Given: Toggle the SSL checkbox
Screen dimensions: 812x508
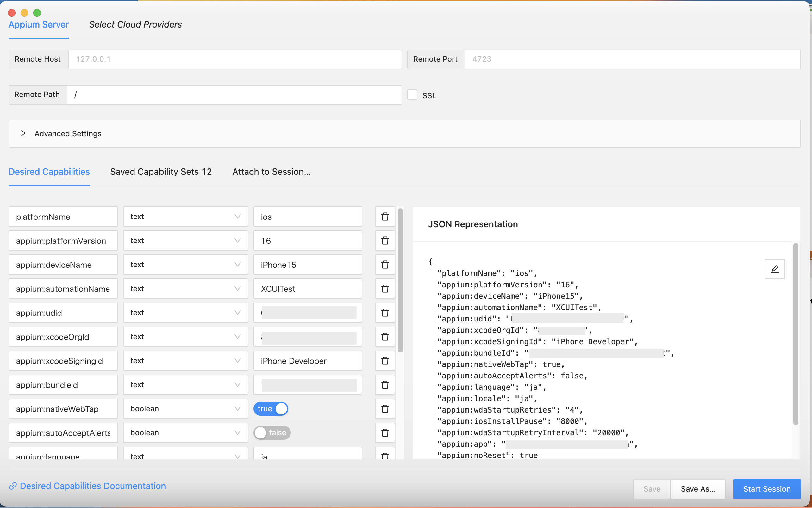Looking at the screenshot, I should pos(412,95).
